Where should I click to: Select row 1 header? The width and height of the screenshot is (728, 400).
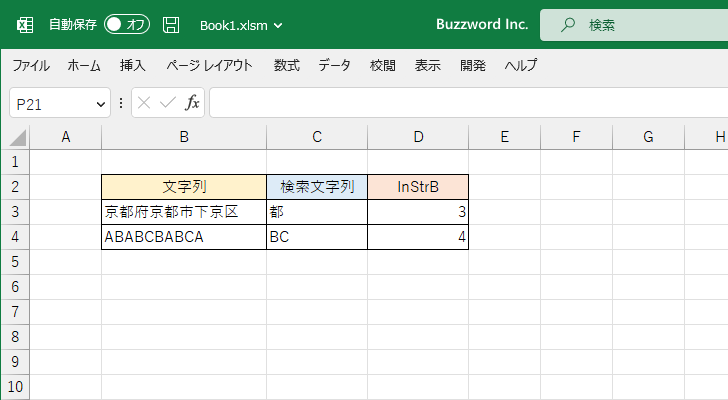click(15, 162)
